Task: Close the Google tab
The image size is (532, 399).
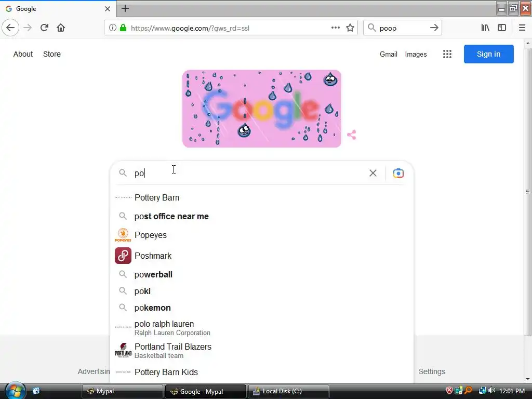Action: click(x=107, y=9)
